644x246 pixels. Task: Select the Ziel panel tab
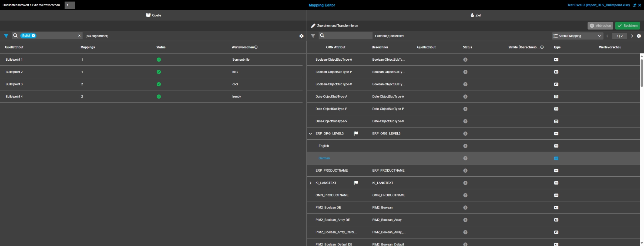click(x=475, y=15)
